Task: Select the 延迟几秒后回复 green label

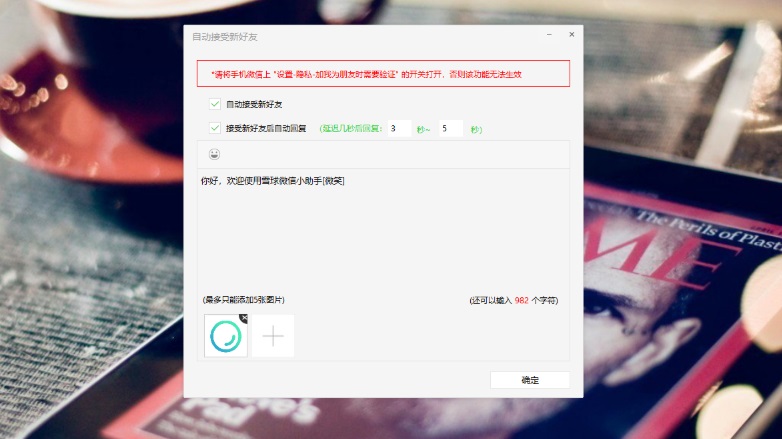Action: (351, 129)
